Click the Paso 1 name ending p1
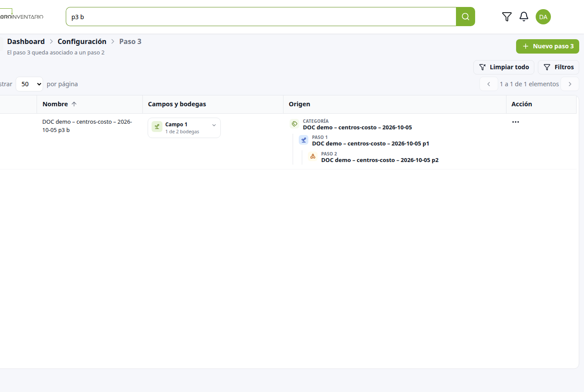Viewport: 584px width, 392px height. click(371, 144)
